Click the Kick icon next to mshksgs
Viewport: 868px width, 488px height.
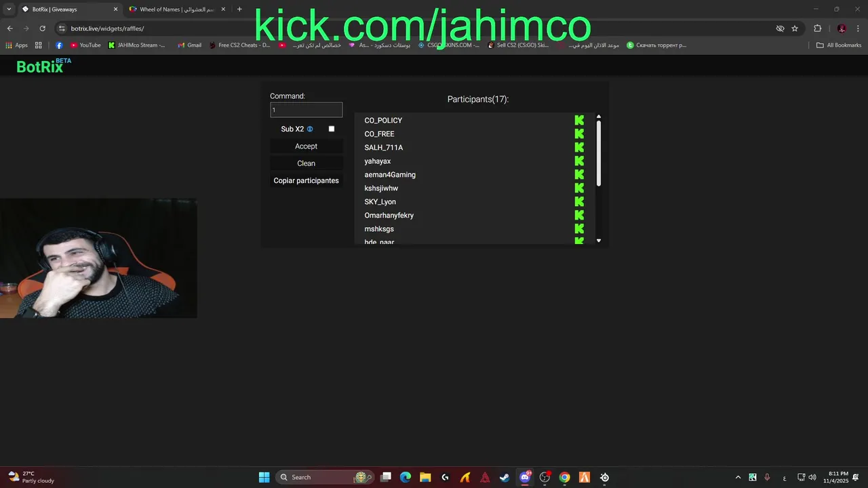click(x=579, y=228)
